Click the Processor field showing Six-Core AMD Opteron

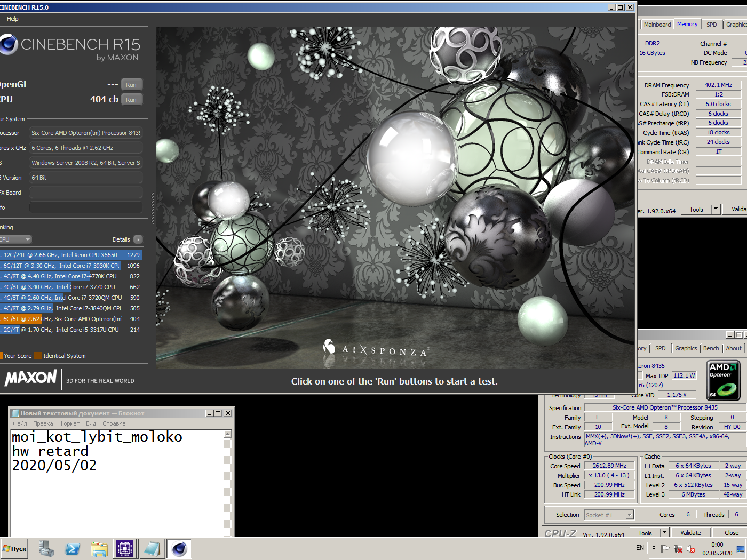click(x=86, y=133)
